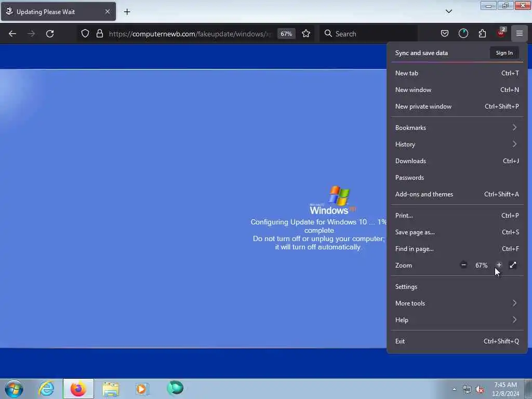Focus the Search box

pyautogui.click(x=369, y=34)
